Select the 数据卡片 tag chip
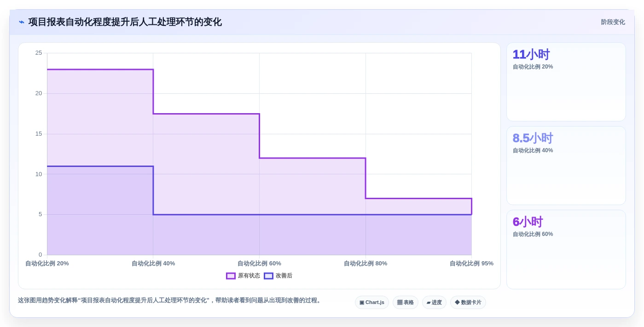This screenshot has width=644, height=327. 468,303
